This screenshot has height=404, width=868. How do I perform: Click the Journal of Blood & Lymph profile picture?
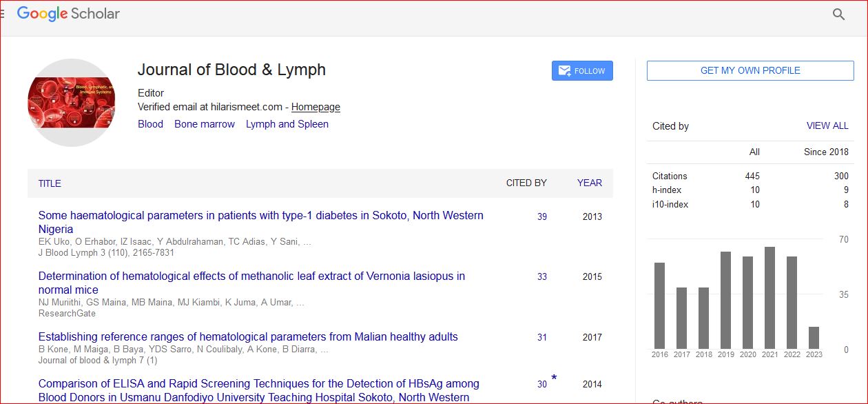pos(71,103)
